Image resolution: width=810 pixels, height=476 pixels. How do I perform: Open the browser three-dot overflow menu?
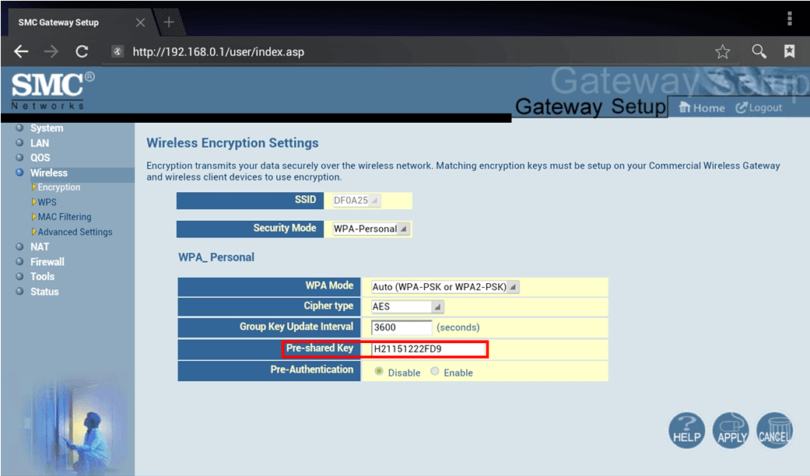pyautogui.click(x=789, y=19)
